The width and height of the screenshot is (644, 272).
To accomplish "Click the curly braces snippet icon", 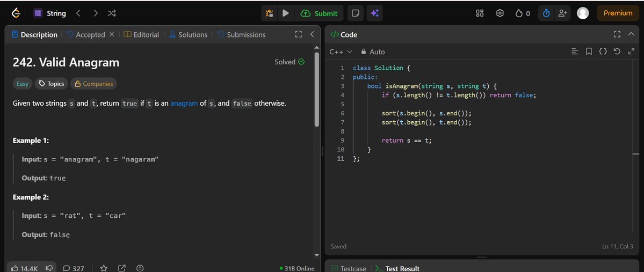I will (603, 52).
